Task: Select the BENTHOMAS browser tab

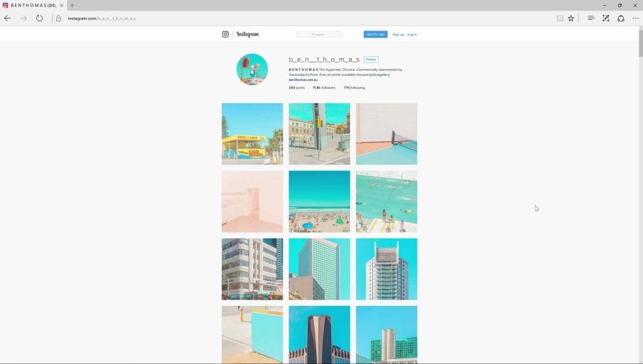Action: 32,5
